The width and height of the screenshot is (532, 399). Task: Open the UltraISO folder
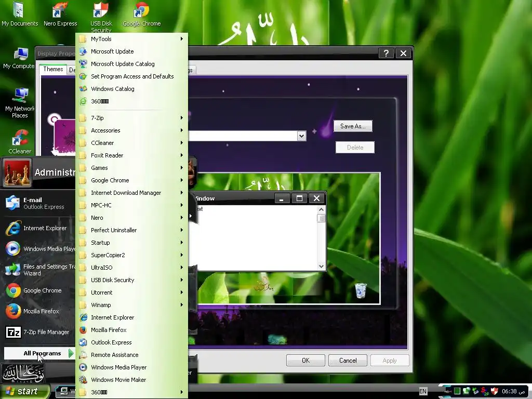click(x=131, y=268)
